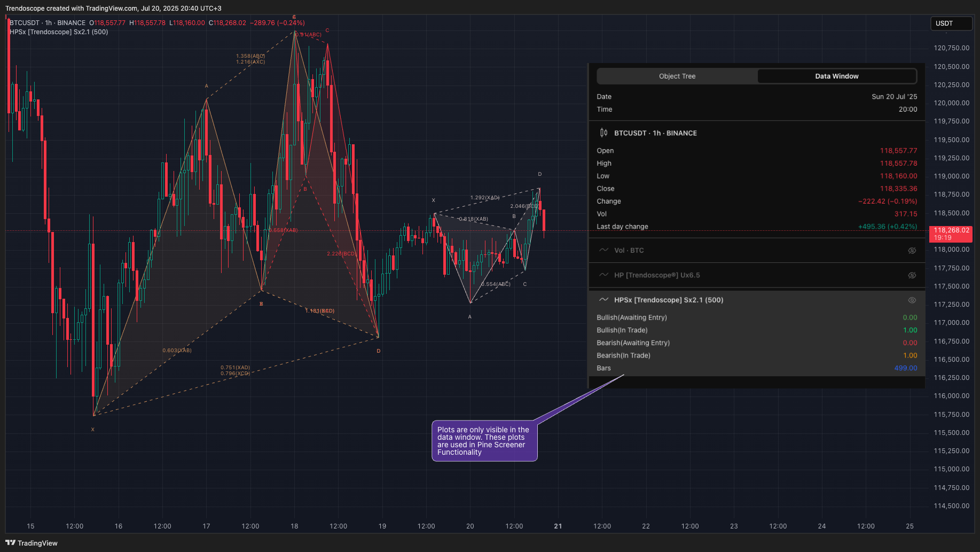Click the Change value −222.42 (−0.19%)
Image resolution: width=980 pixels, height=552 pixels.
coord(888,201)
